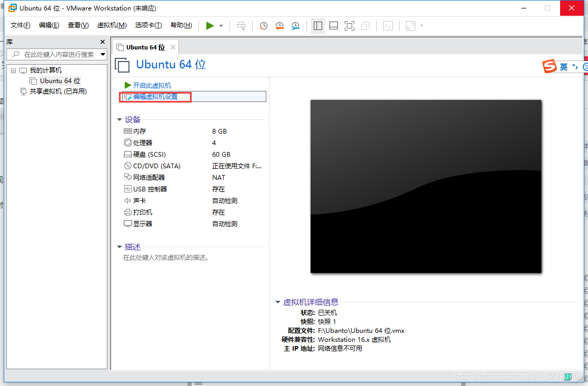588x386 pixels.
Task: Toggle the library panel visibility
Action: 317,25
